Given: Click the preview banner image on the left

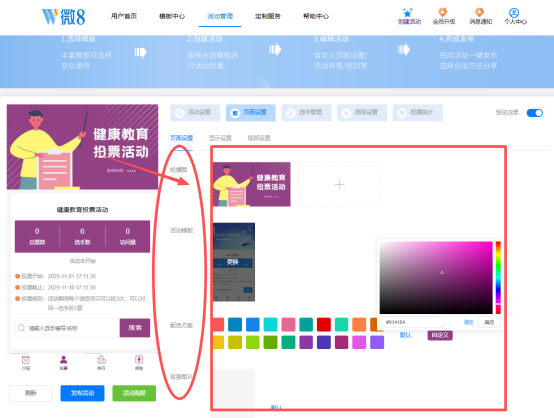Looking at the screenshot, I should pyautogui.click(x=82, y=147).
